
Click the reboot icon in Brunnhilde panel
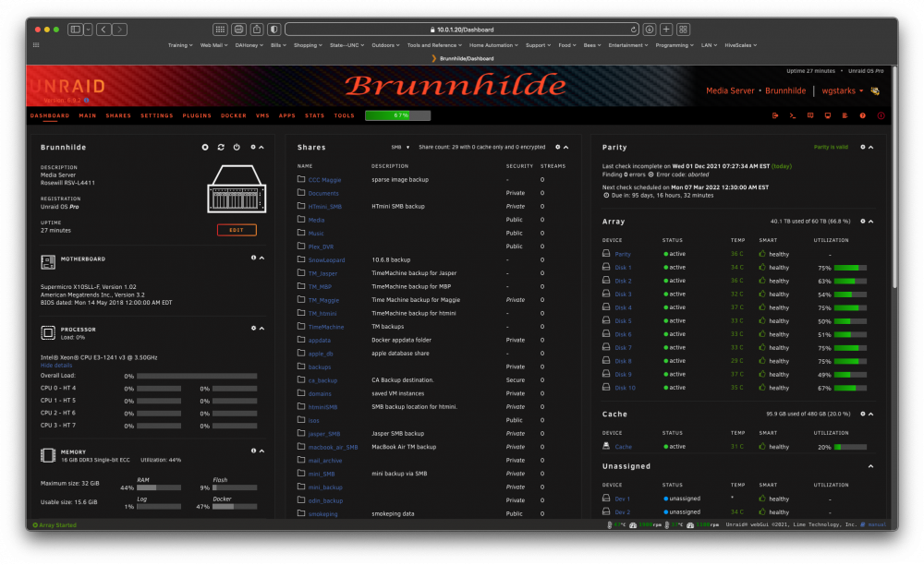pos(221,147)
